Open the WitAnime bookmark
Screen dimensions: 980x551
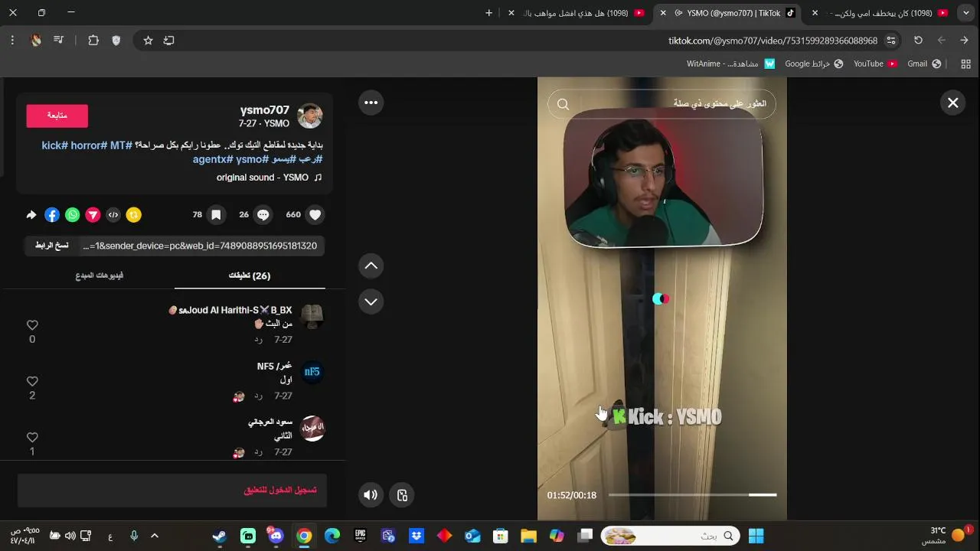pos(730,64)
